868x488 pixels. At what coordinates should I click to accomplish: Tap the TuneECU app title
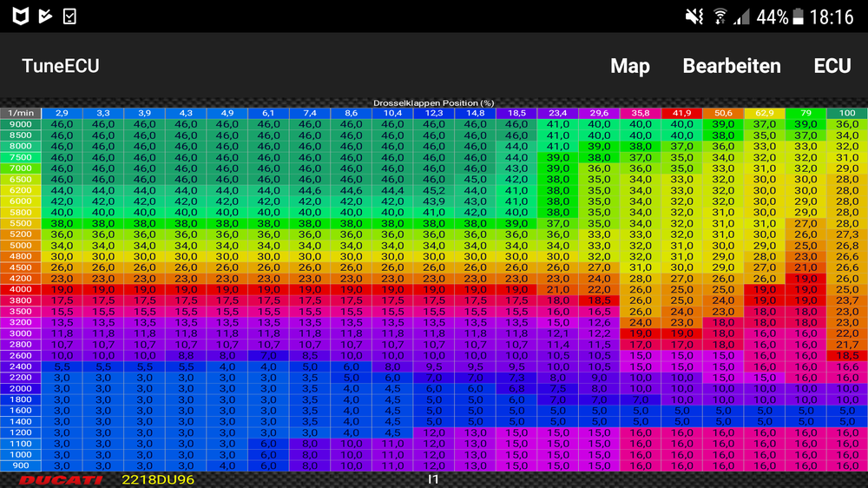61,67
